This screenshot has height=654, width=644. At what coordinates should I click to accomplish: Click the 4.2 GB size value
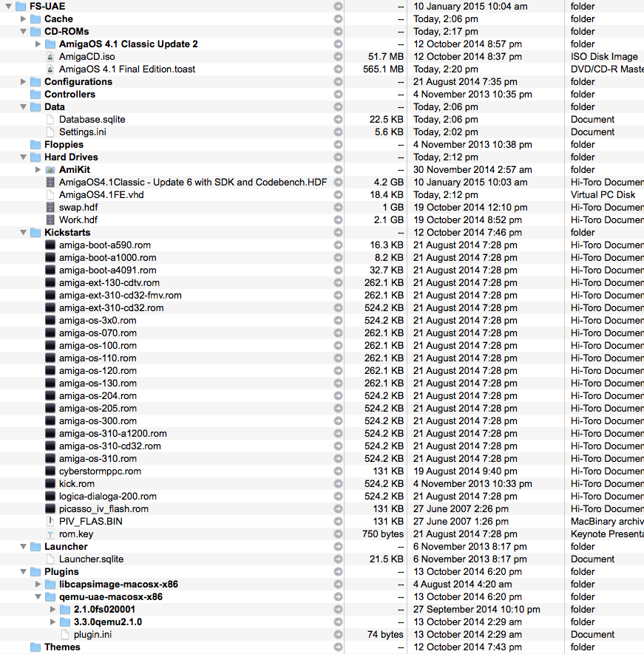tap(389, 183)
